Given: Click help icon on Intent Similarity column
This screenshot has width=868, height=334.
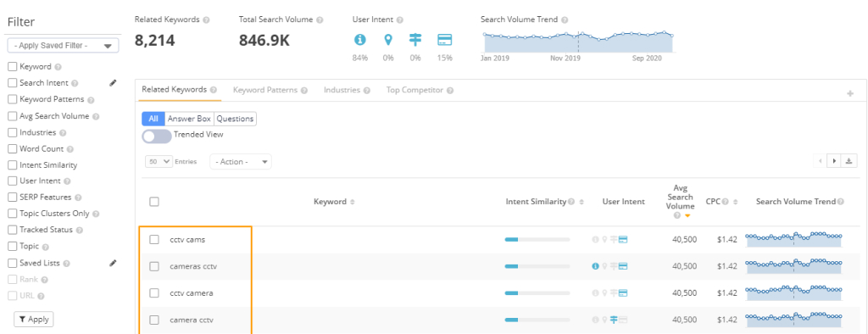Looking at the screenshot, I should pyautogui.click(x=570, y=202).
